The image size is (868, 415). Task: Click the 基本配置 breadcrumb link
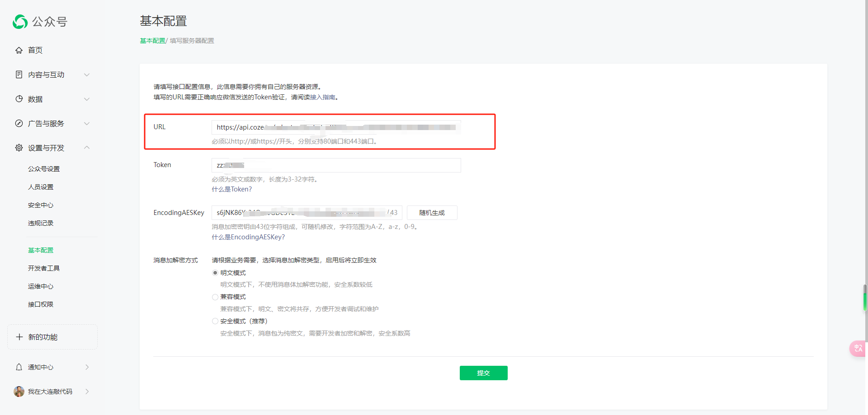pos(152,41)
